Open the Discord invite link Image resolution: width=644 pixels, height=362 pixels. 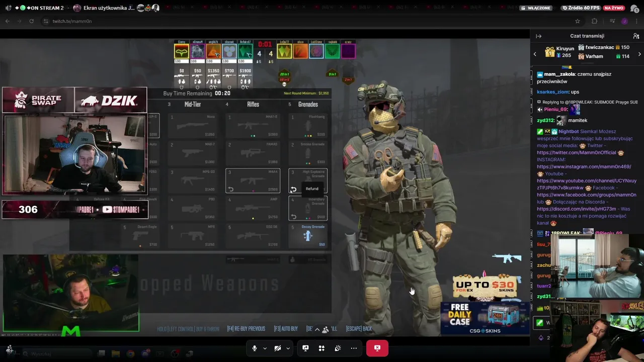pos(577,209)
